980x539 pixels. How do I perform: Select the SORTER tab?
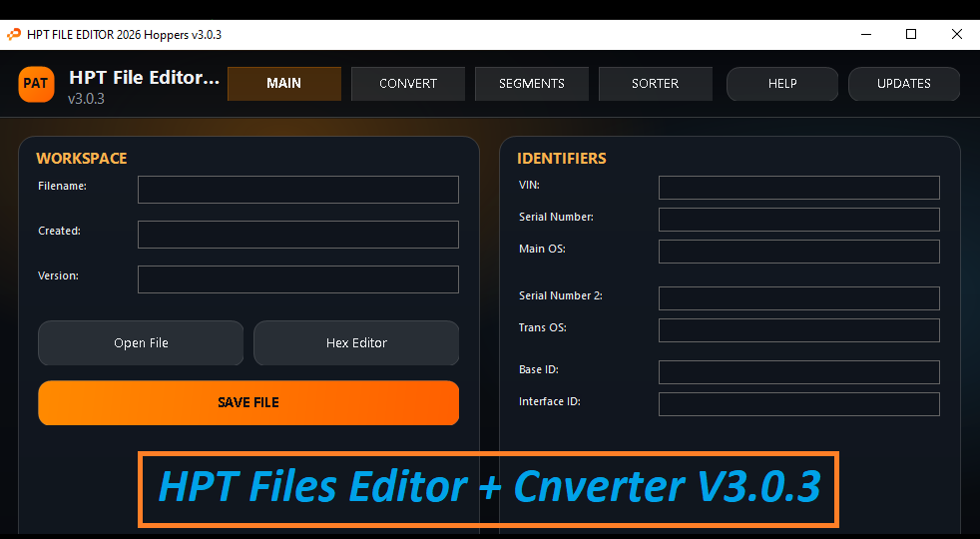pyautogui.click(x=656, y=84)
